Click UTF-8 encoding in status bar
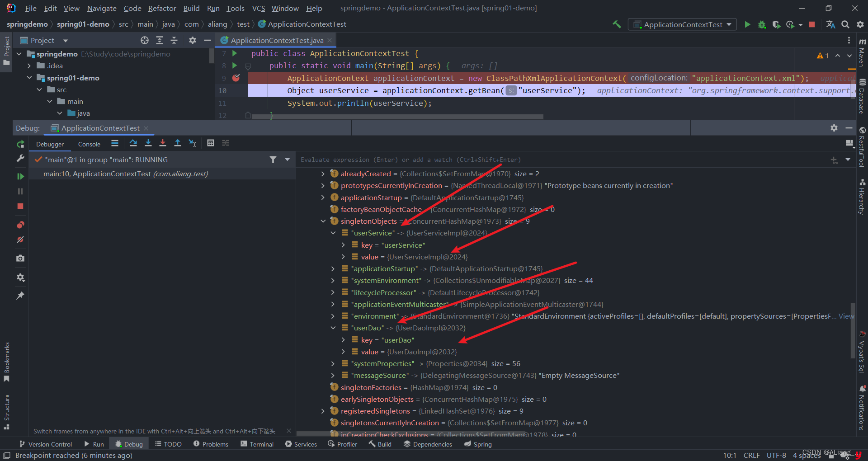The image size is (868, 461). [776, 455]
